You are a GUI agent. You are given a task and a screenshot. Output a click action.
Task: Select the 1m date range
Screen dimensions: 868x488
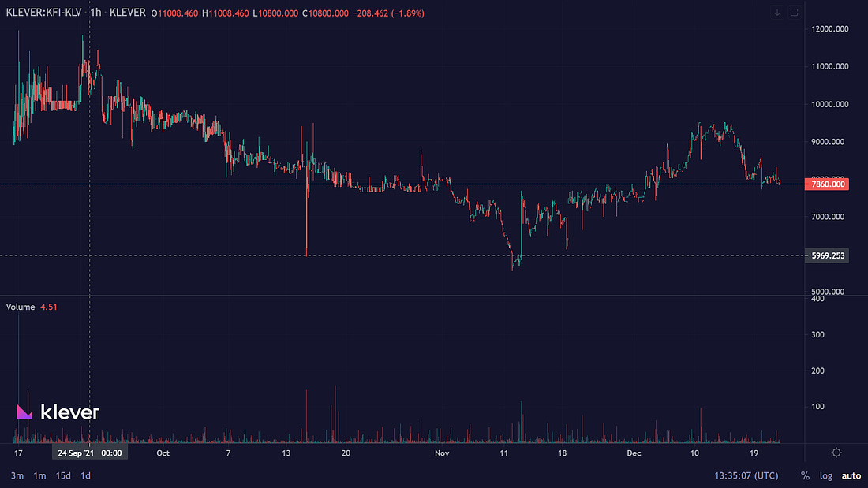39,476
